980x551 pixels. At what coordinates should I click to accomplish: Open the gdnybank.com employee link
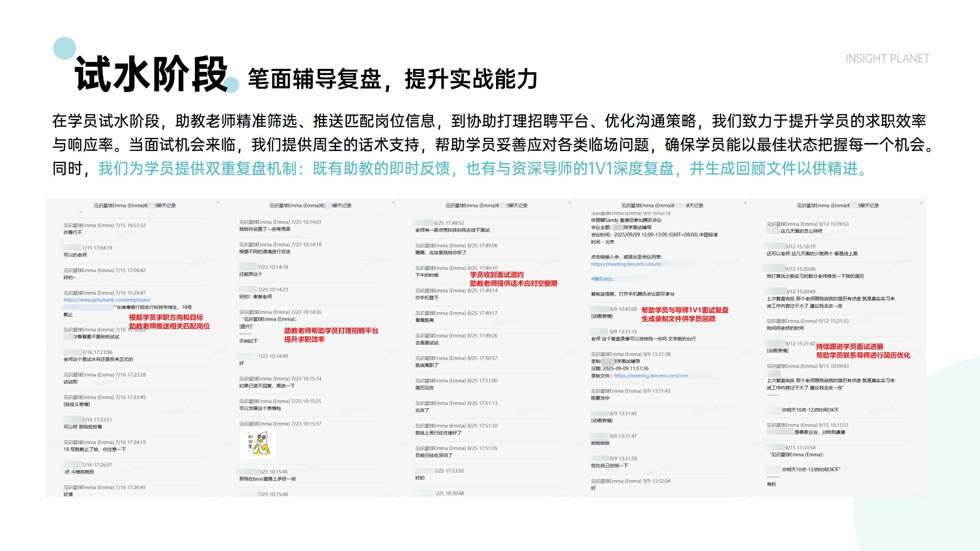[x=107, y=300]
